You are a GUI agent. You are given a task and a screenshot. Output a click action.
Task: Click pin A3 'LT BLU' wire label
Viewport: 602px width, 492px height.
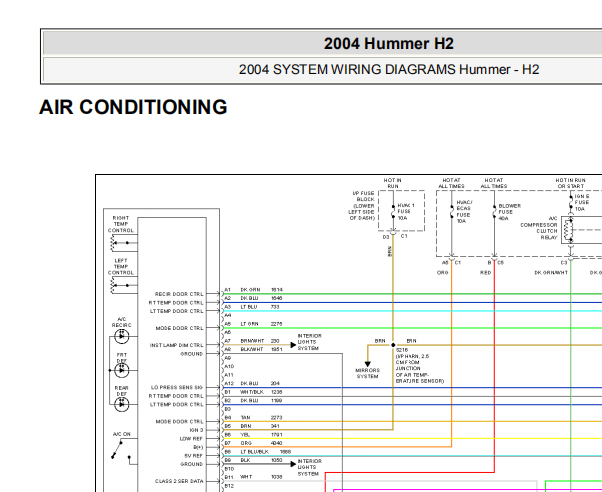tap(249, 307)
